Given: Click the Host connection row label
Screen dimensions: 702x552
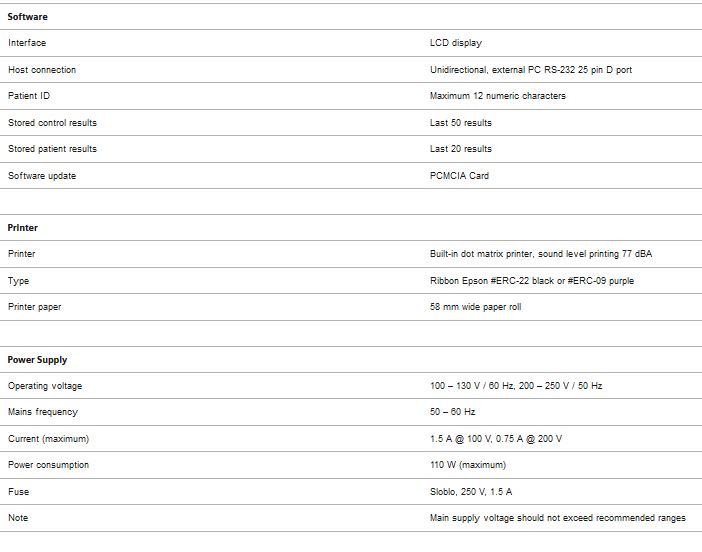Looking at the screenshot, I should click(x=42, y=70).
